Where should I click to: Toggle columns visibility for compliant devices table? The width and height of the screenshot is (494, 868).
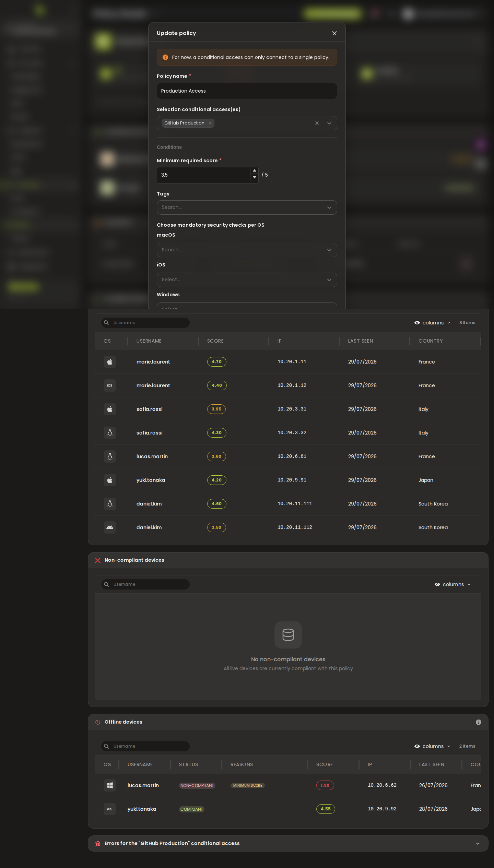click(x=432, y=323)
